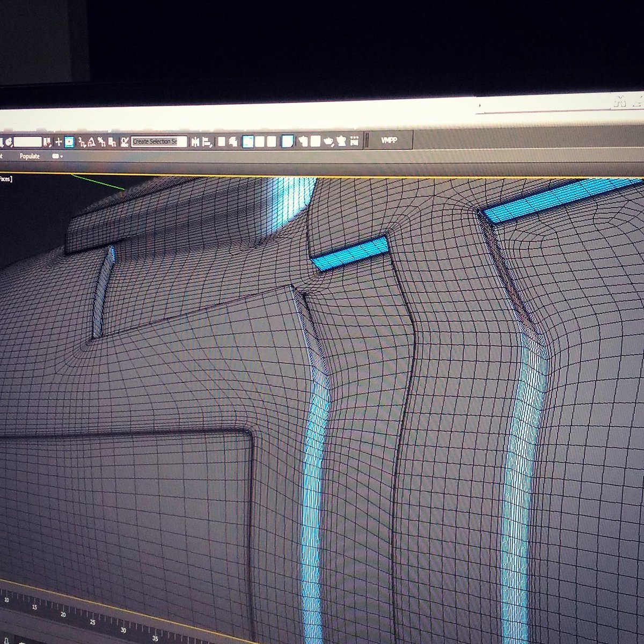Open the Schematic View icon
This screenshot has width=644, height=644.
(x=272, y=141)
